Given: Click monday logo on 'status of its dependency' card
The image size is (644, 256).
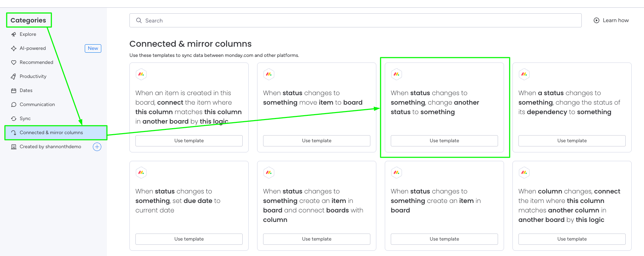Looking at the screenshot, I should (524, 74).
